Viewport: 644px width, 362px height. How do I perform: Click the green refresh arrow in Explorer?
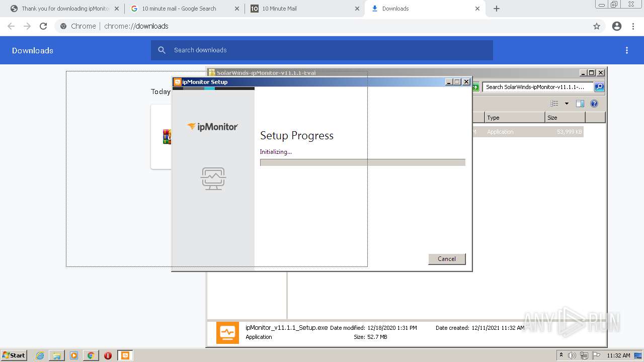click(x=475, y=87)
